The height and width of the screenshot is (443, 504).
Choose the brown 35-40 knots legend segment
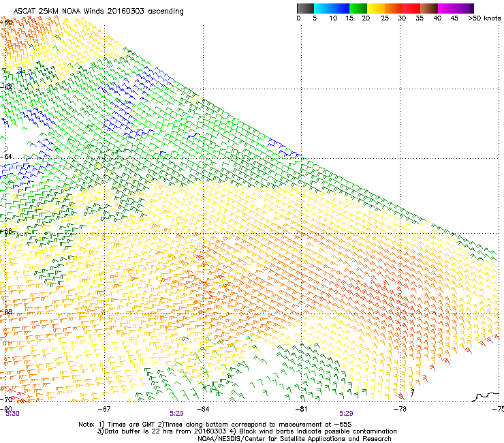tap(429, 8)
